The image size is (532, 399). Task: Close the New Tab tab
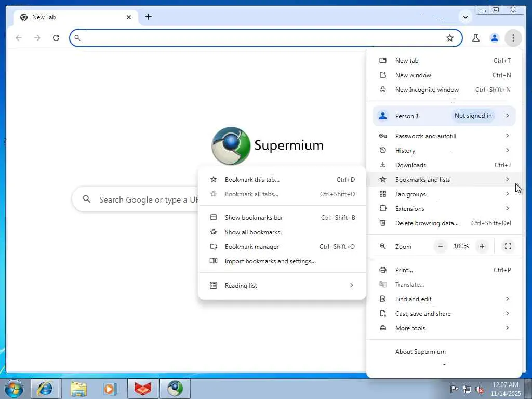[129, 17]
